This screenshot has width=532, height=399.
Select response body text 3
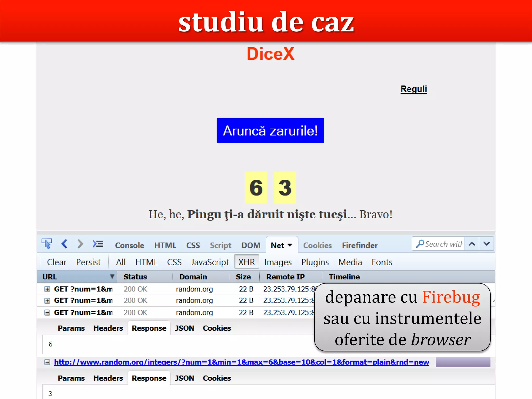[x=50, y=394]
